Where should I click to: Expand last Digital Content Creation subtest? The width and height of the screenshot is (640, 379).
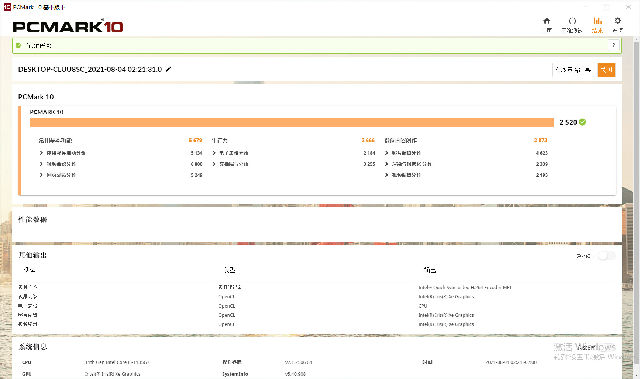[387, 175]
